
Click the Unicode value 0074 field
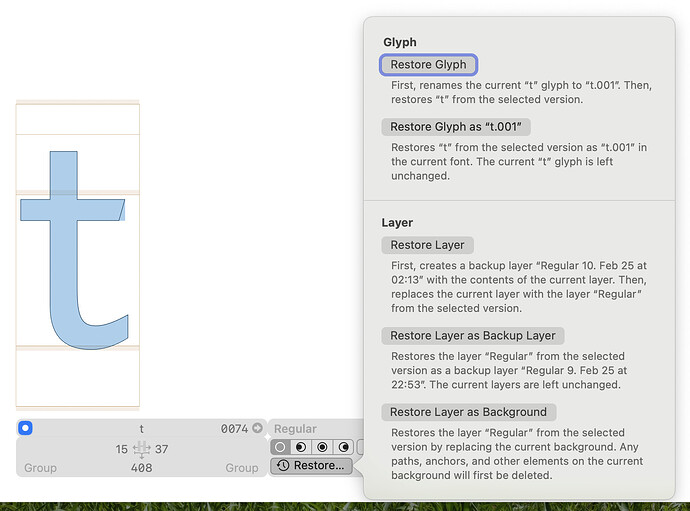[x=234, y=428]
